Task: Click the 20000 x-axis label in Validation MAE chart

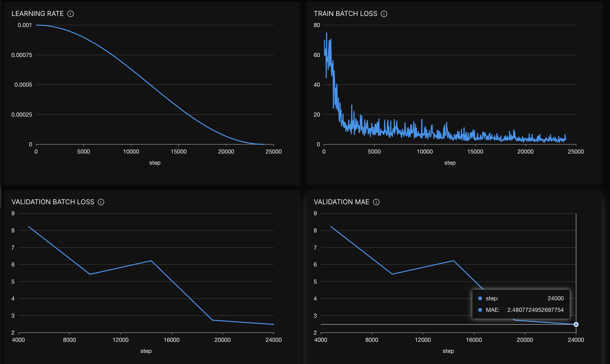Action: tap(525, 340)
